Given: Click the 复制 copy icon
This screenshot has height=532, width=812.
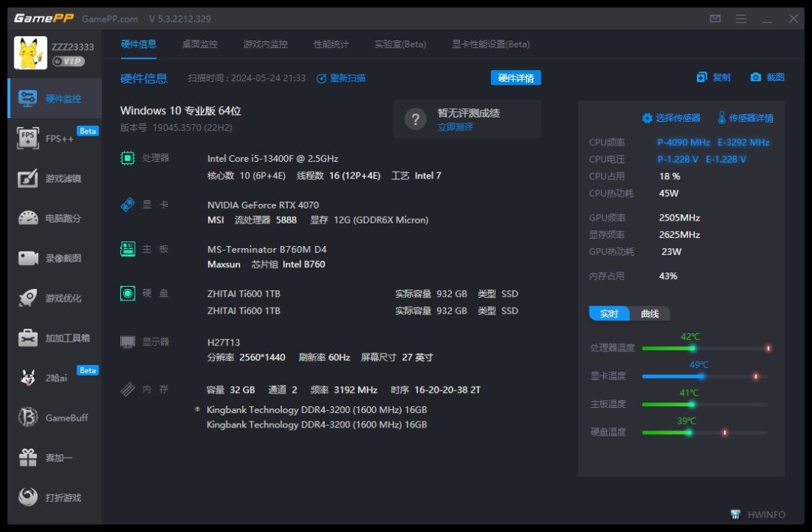Looking at the screenshot, I should coord(701,78).
